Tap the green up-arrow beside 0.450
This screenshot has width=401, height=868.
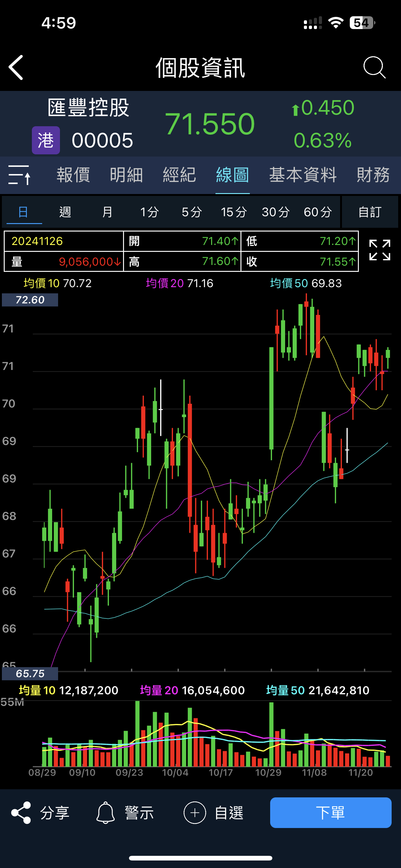click(295, 110)
